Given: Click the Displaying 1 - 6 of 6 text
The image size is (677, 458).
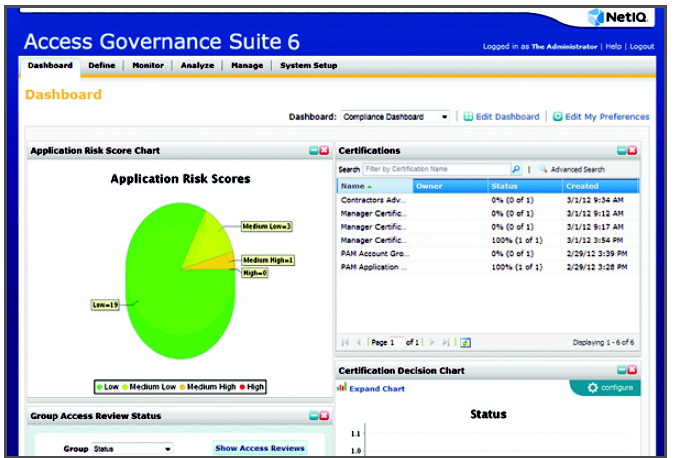Looking at the screenshot, I should 603,342.
